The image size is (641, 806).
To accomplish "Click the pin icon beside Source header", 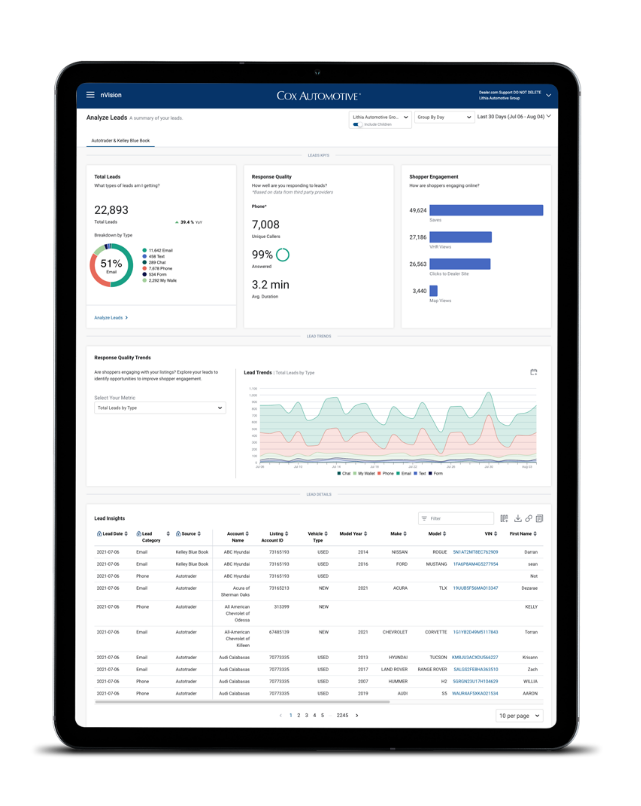I will [178, 534].
